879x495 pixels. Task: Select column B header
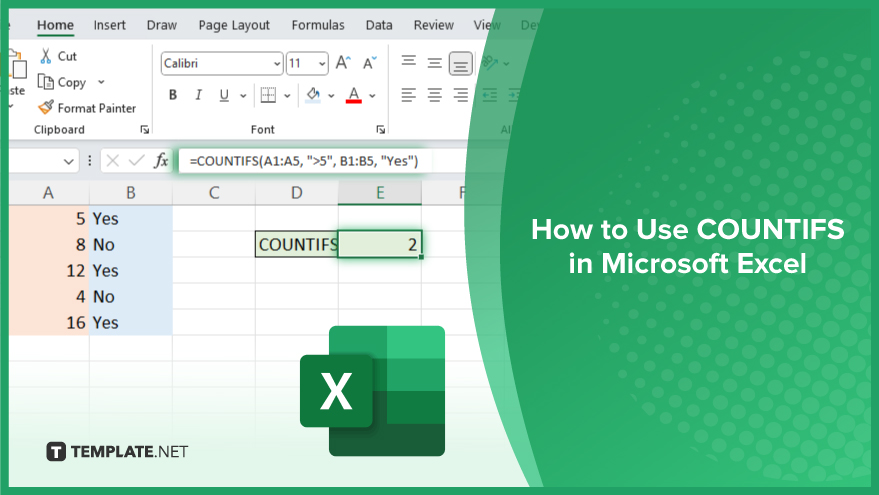[131, 193]
